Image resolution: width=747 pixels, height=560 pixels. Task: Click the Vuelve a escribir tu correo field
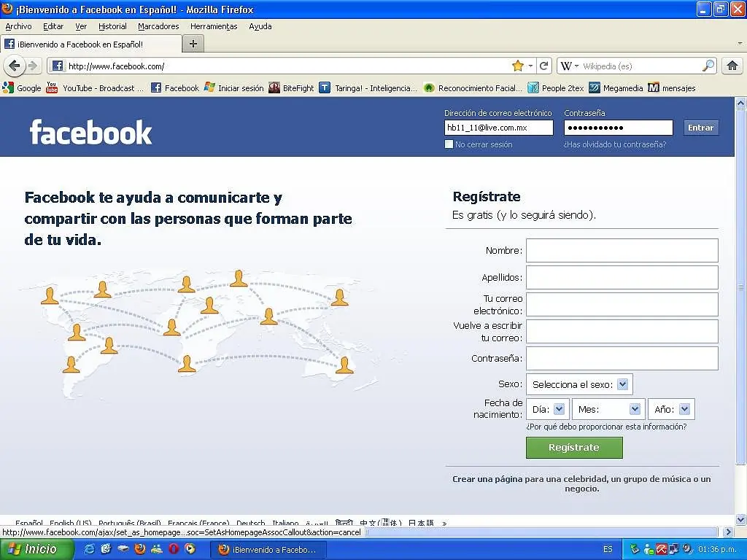(622, 332)
